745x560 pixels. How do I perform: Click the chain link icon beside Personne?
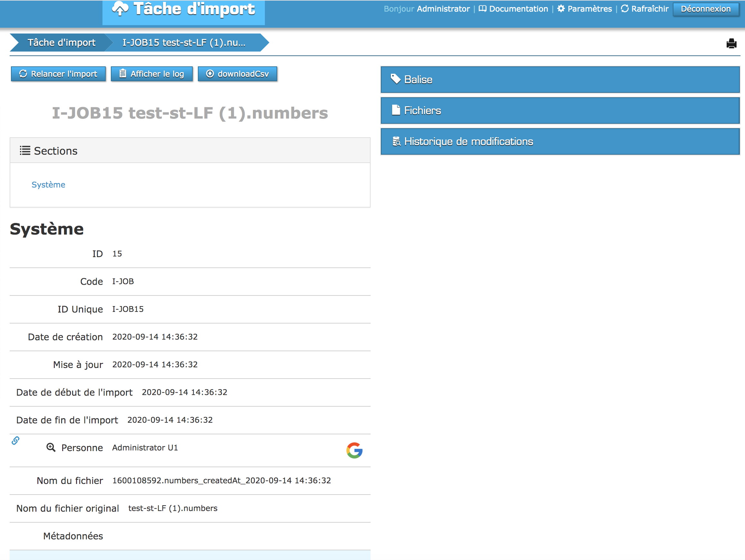pyautogui.click(x=15, y=440)
